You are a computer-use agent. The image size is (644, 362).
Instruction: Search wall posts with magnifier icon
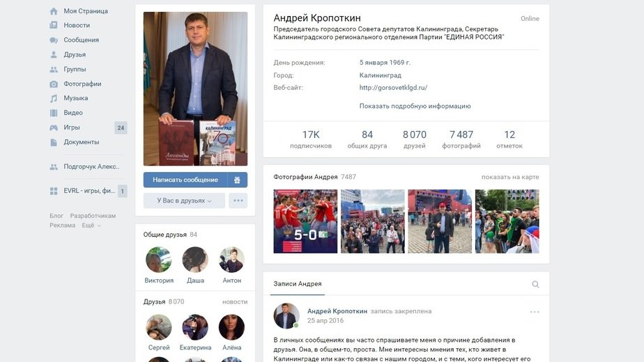(535, 284)
